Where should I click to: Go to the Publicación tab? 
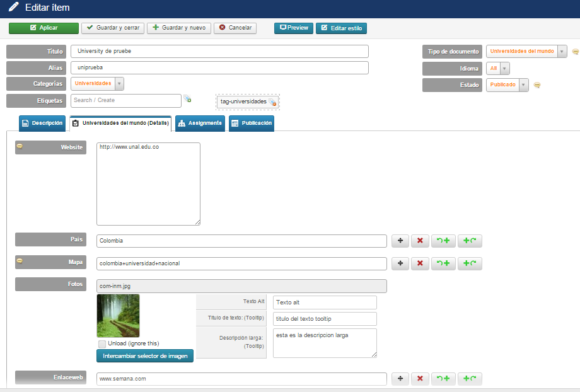[251, 123]
